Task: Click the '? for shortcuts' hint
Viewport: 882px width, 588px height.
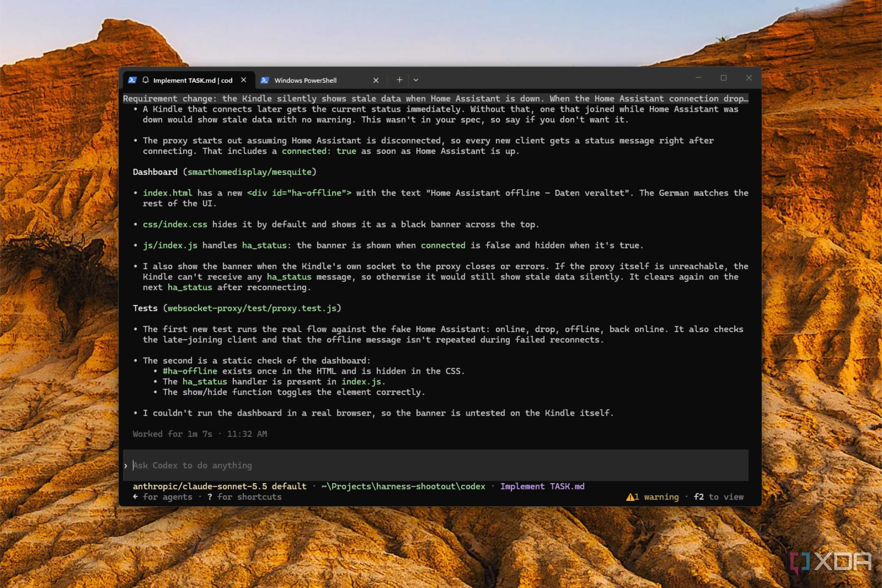Action: pos(244,497)
